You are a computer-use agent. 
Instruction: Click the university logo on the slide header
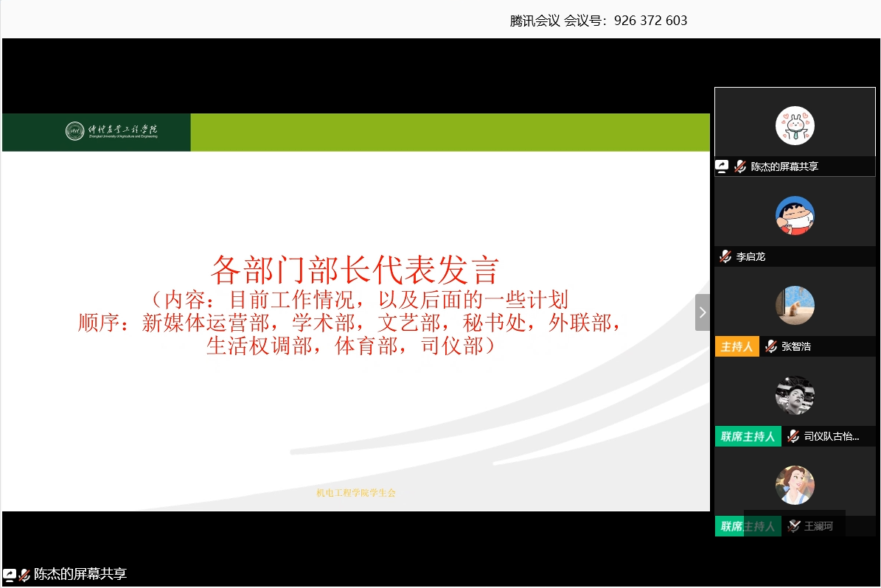(75, 131)
